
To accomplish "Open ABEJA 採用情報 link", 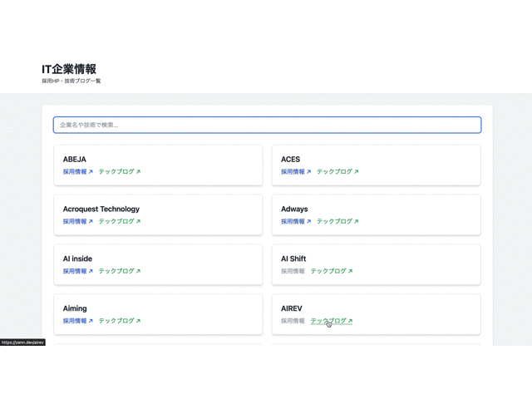I will (75, 172).
